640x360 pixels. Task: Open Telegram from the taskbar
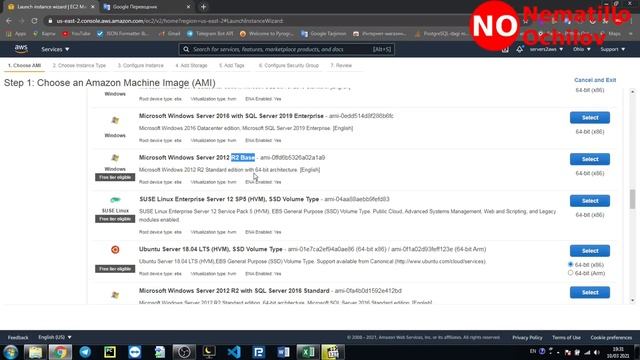[85, 352]
